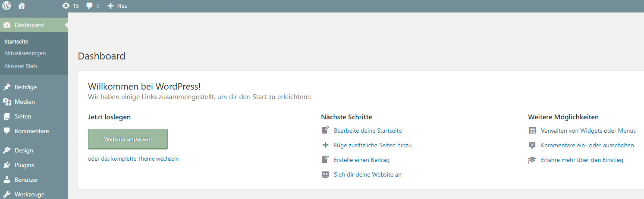Open the Dashboard menu item
Viewport: 644px width, 199px height.
click(29, 25)
